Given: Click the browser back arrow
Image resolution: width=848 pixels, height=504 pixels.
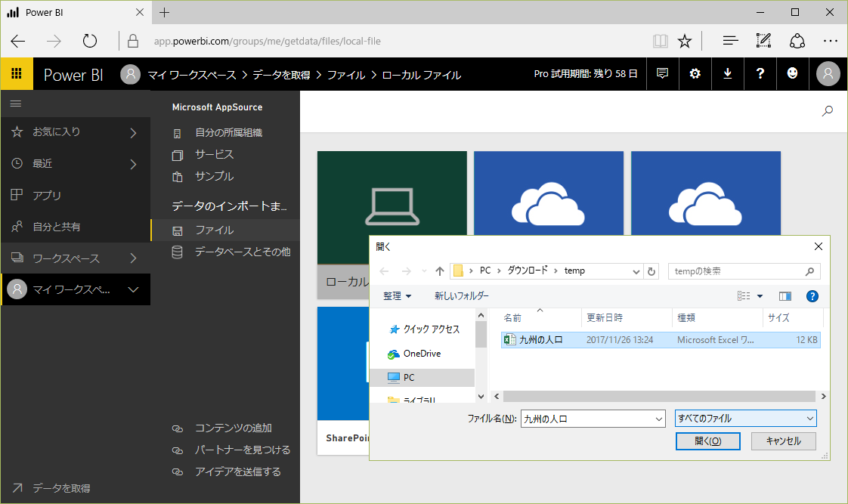Looking at the screenshot, I should coord(18,41).
